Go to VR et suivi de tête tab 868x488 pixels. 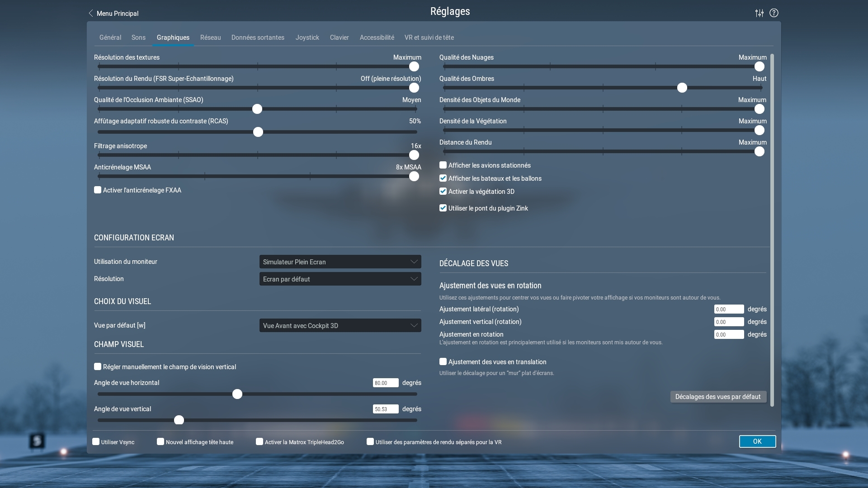429,38
